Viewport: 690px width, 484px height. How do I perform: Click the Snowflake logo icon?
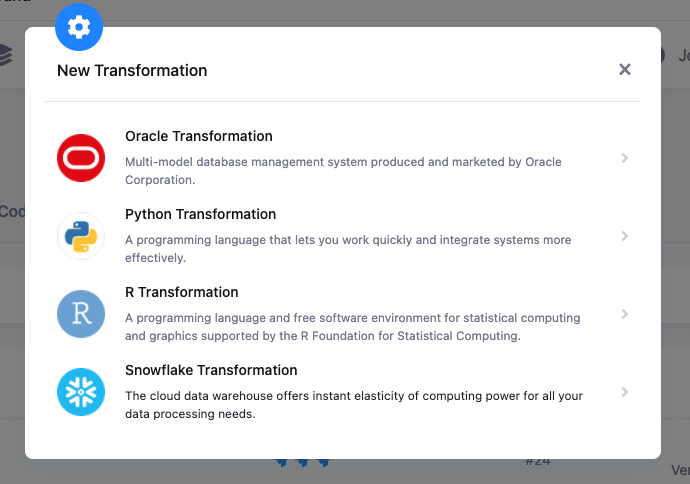(x=82, y=392)
